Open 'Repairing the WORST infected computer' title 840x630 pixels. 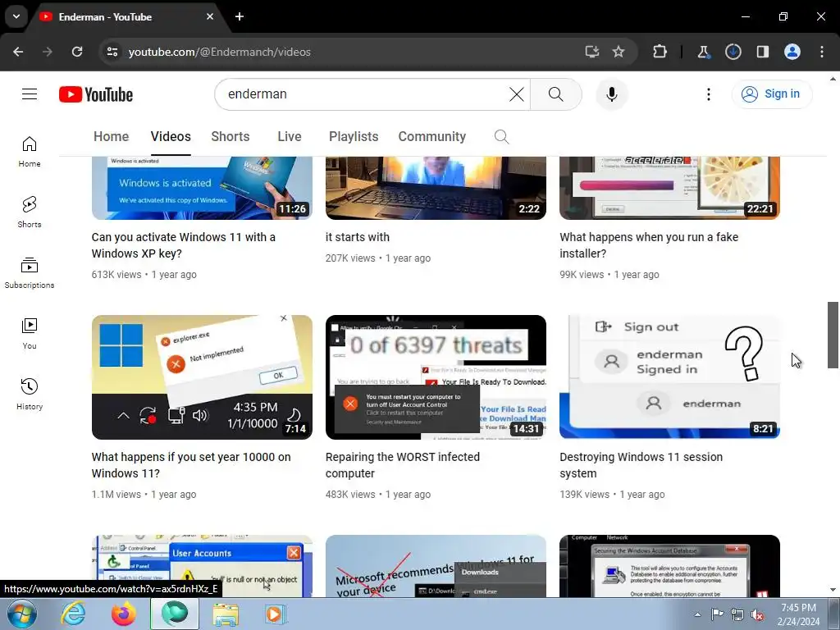[402, 465]
